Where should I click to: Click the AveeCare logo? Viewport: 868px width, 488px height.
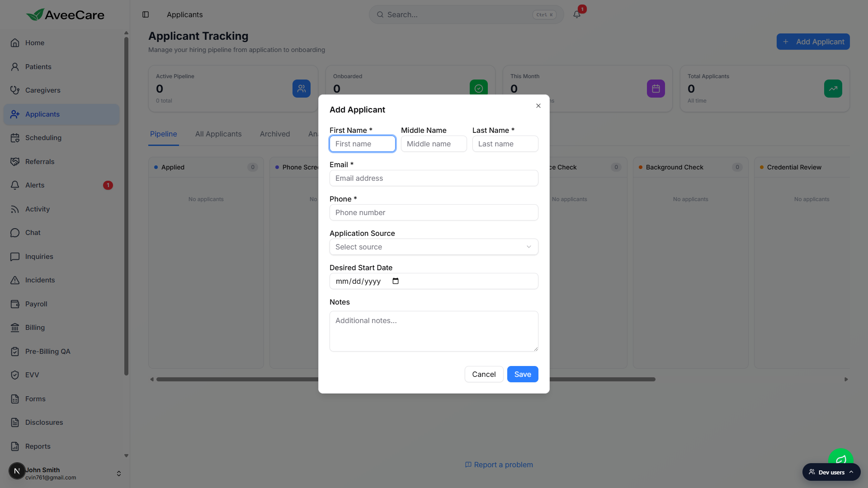pyautogui.click(x=65, y=15)
